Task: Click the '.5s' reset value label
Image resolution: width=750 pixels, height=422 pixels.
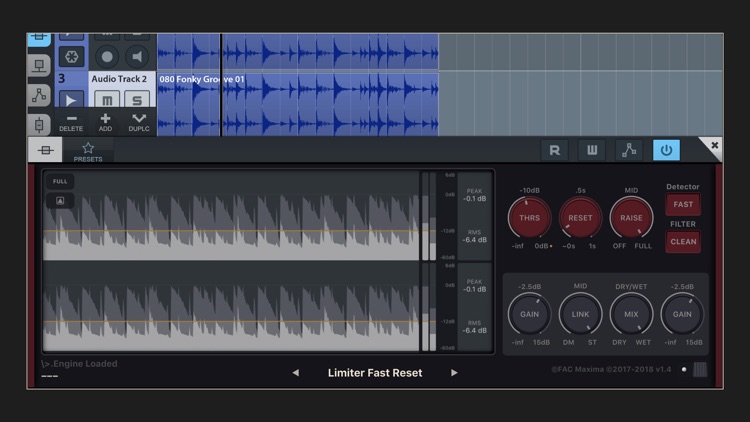Action: tap(580, 190)
